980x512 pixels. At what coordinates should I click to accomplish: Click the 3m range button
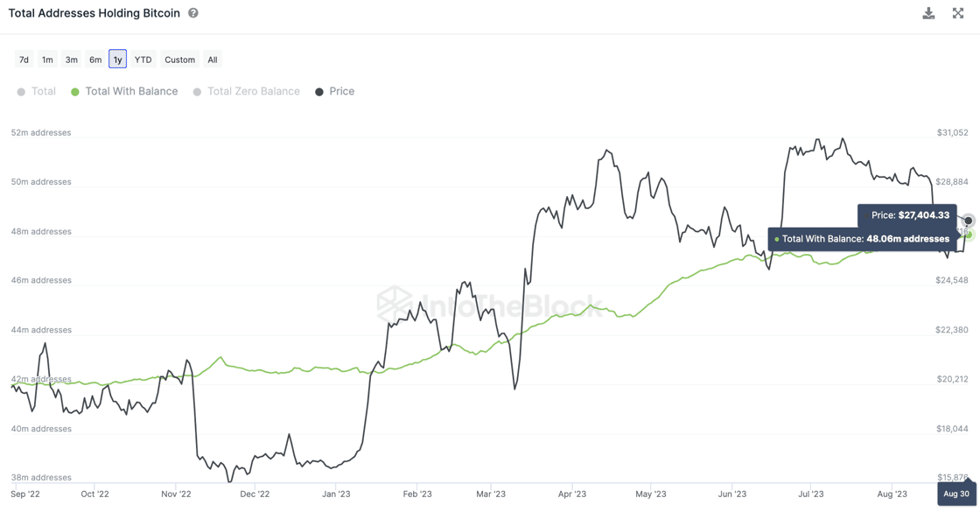point(71,59)
